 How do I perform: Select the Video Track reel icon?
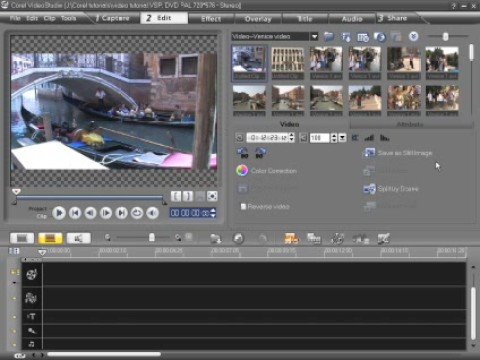32,274
